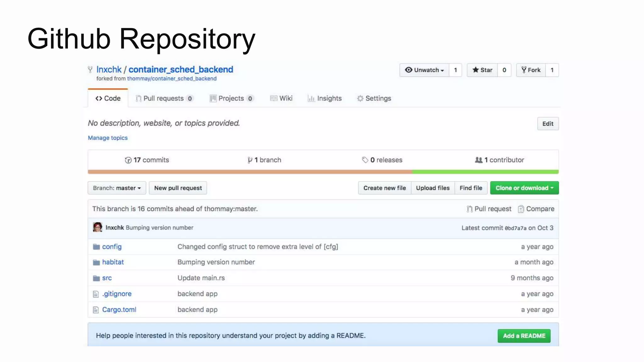
Task: Open the Insights tab
Action: click(x=325, y=98)
